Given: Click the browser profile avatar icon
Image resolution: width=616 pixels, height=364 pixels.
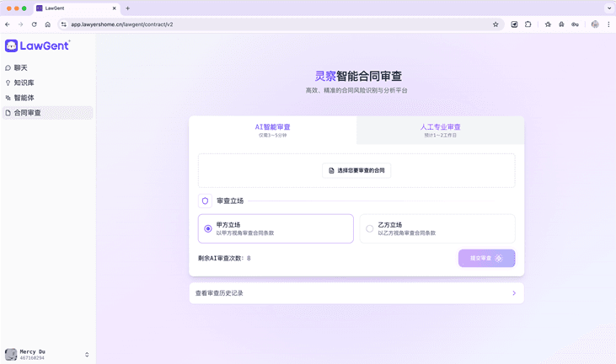Looking at the screenshot, I should pos(595,24).
